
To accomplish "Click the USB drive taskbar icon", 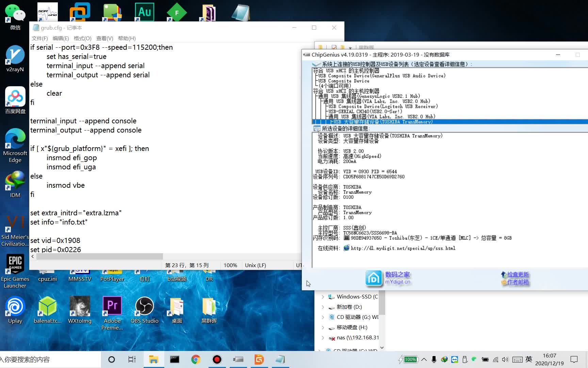I will click(238, 359).
